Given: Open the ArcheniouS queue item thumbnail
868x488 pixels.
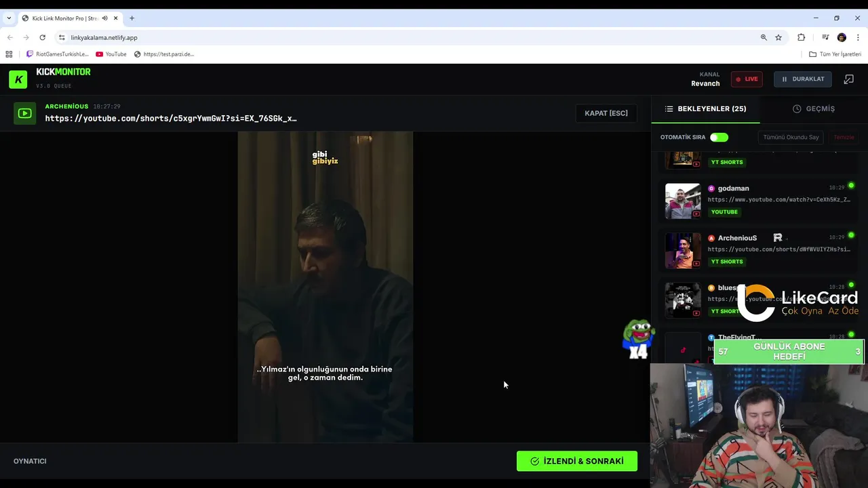Looking at the screenshot, I should (683, 250).
